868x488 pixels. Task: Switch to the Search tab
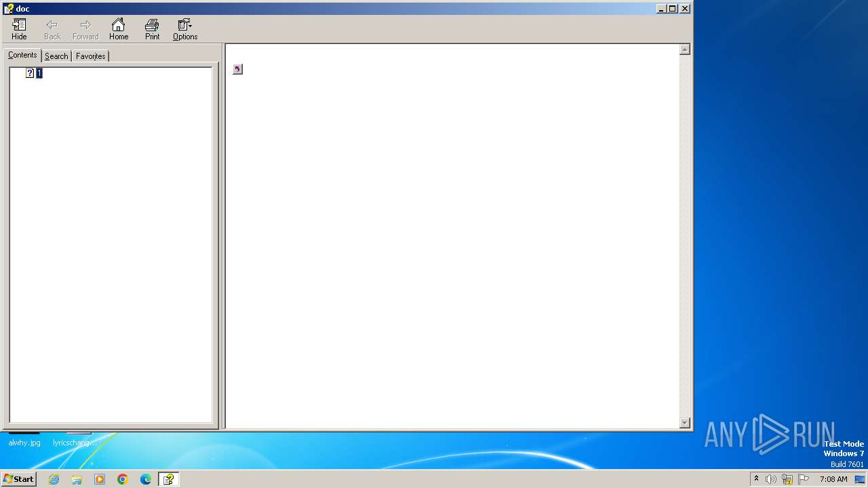[x=56, y=56]
